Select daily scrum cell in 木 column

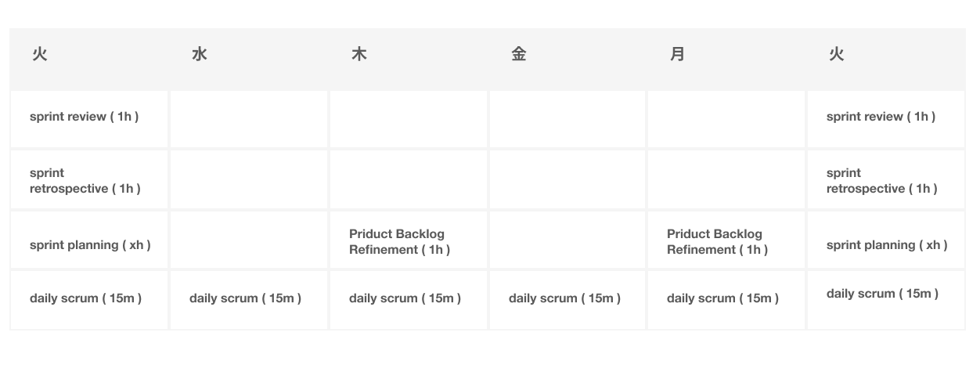[x=405, y=298]
